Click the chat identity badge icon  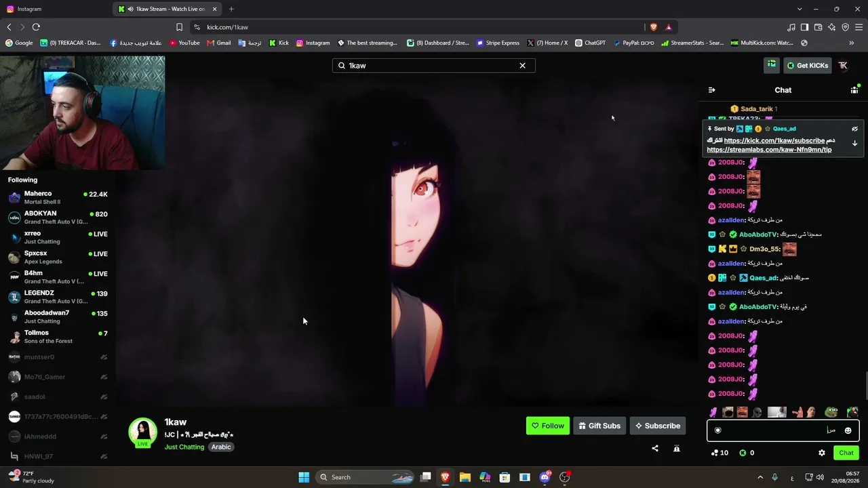click(718, 430)
